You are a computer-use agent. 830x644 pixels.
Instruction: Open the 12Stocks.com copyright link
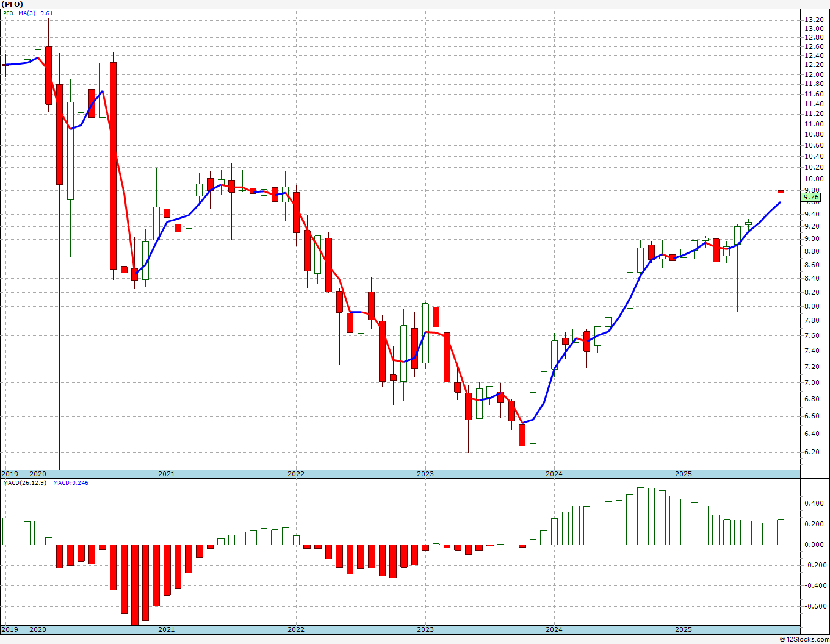pos(804,639)
